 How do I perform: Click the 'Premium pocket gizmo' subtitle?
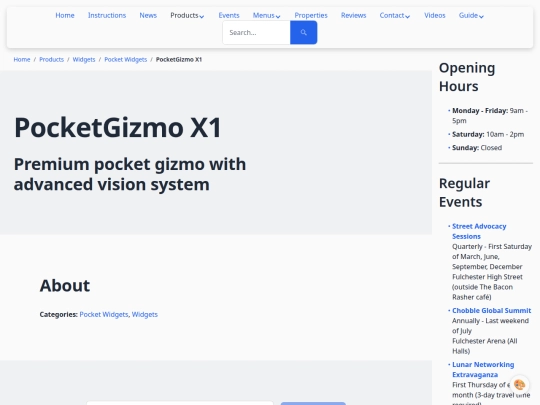click(x=130, y=174)
